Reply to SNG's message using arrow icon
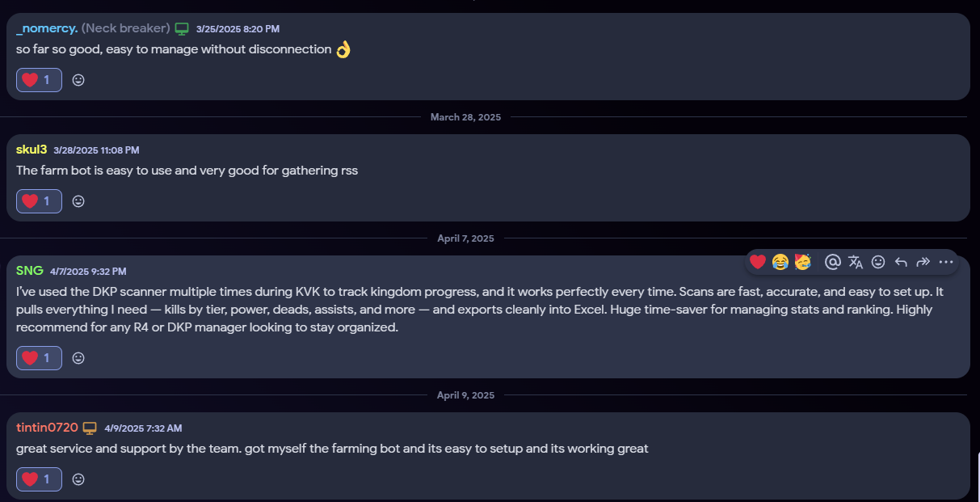Image resolution: width=980 pixels, height=502 pixels. click(x=901, y=262)
